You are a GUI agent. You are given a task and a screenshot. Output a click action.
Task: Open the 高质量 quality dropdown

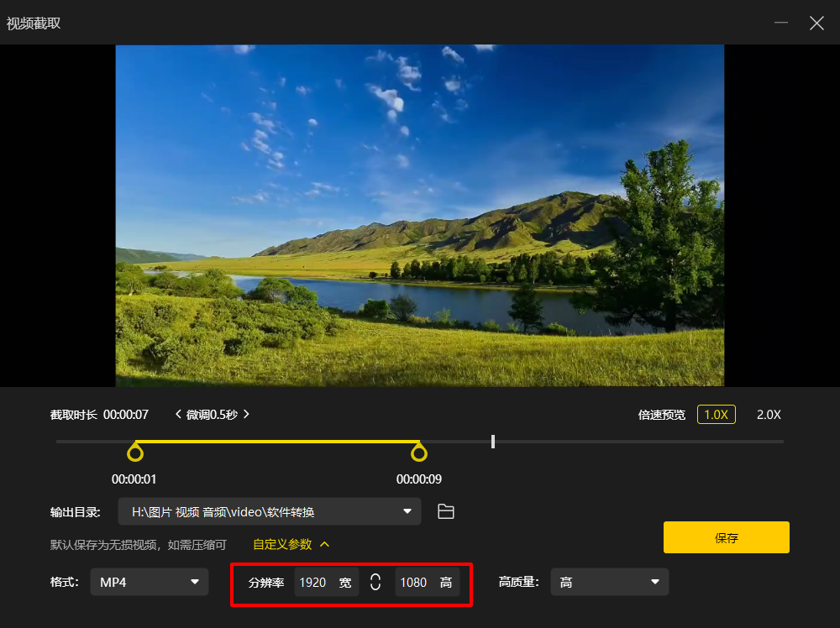pos(609,582)
